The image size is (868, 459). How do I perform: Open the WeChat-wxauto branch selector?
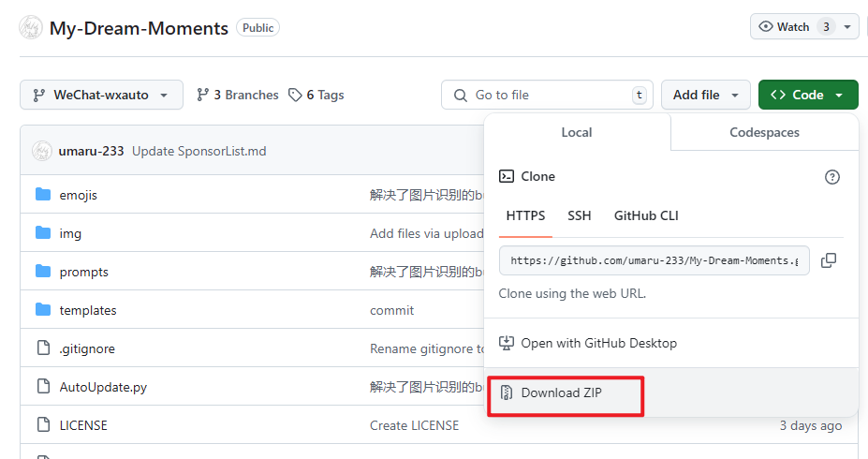[101, 95]
